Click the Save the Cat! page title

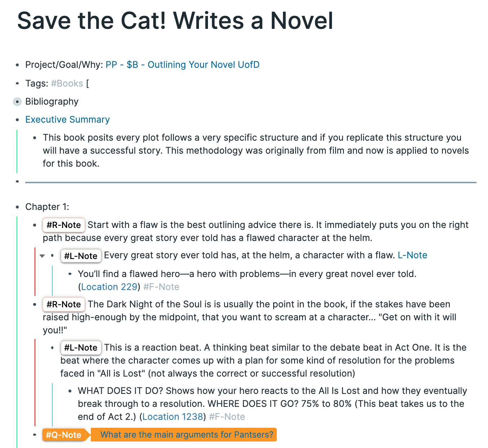pyautogui.click(x=175, y=21)
